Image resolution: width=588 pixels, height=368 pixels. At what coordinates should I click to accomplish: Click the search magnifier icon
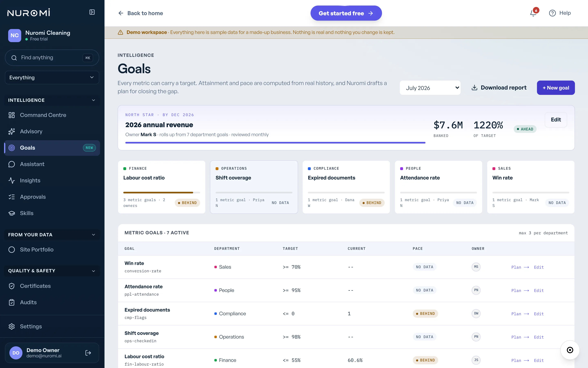coord(14,58)
